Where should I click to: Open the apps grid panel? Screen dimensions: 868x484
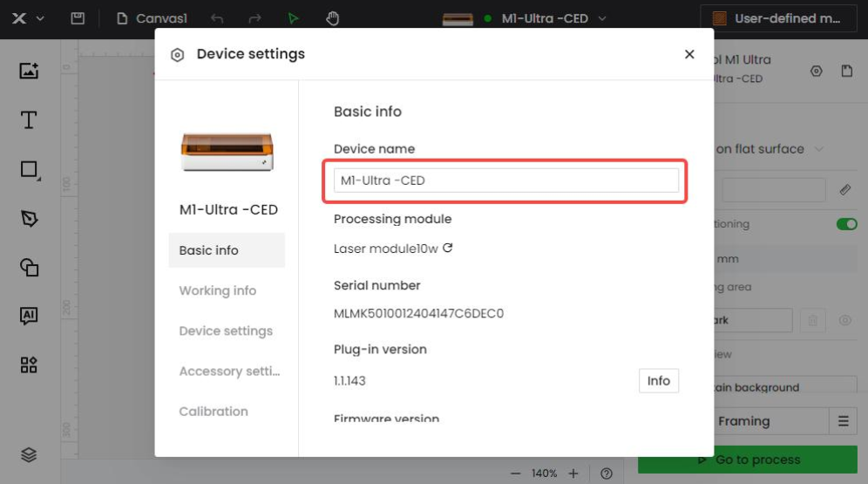(29, 365)
